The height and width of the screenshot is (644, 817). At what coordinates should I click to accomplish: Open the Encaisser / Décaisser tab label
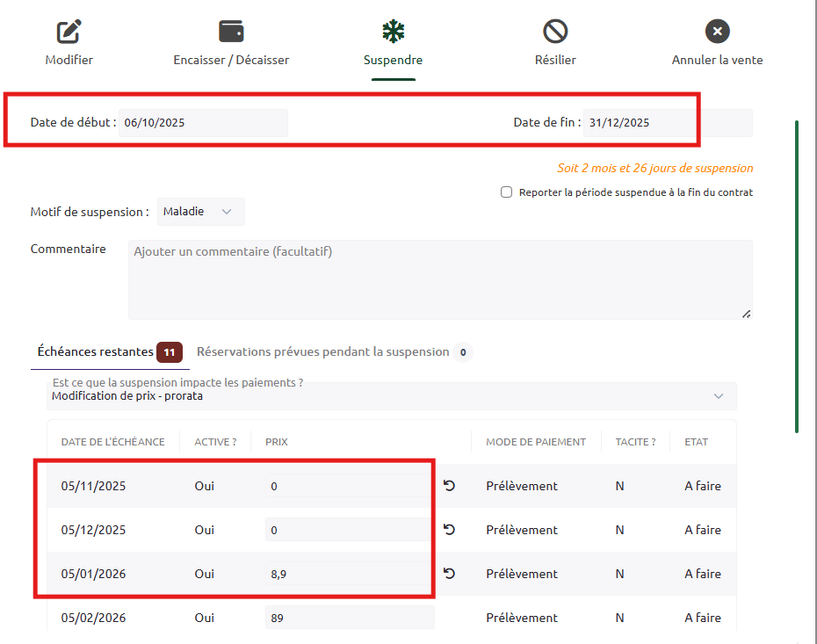point(231,60)
